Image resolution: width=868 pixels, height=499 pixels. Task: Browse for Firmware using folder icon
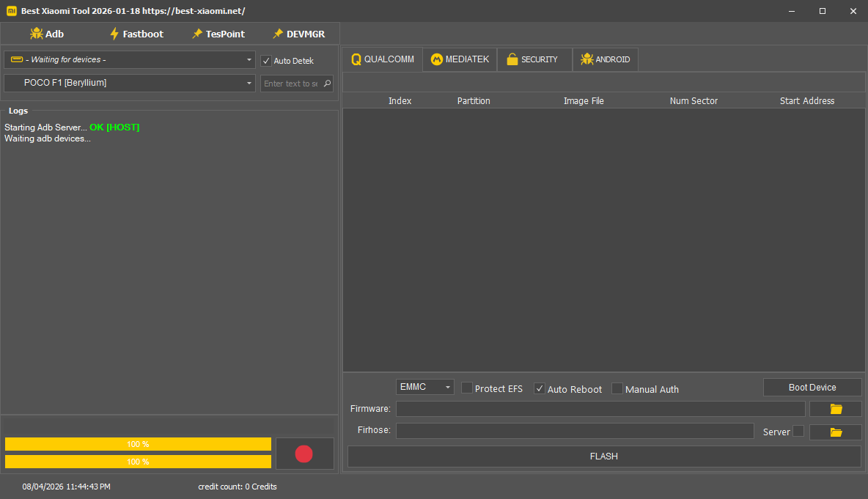[836, 409]
